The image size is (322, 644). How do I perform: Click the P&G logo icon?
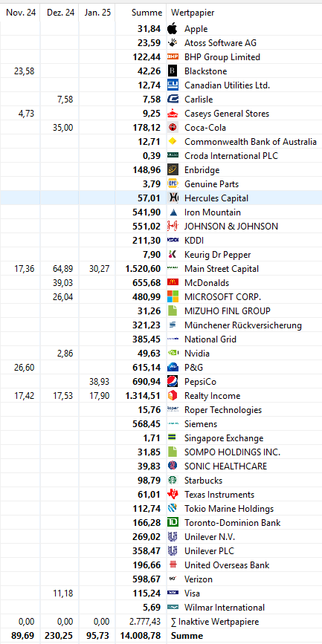173,368
